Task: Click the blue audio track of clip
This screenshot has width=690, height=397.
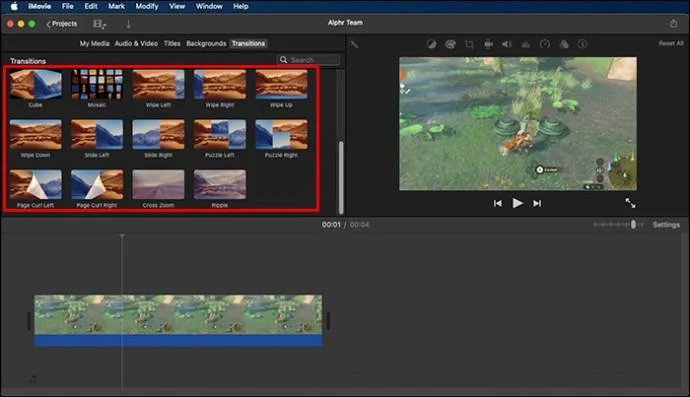Action: tap(178, 340)
